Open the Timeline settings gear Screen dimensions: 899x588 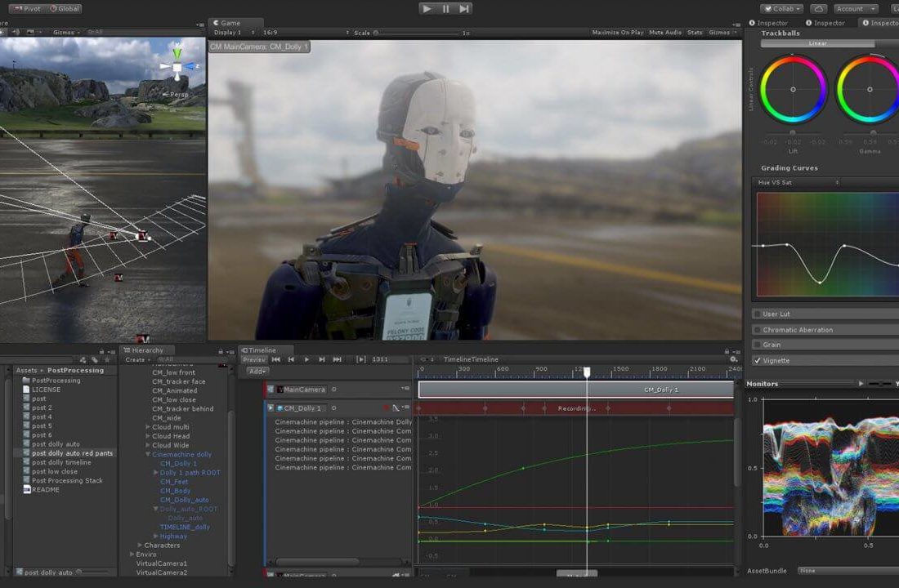[x=733, y=359]
